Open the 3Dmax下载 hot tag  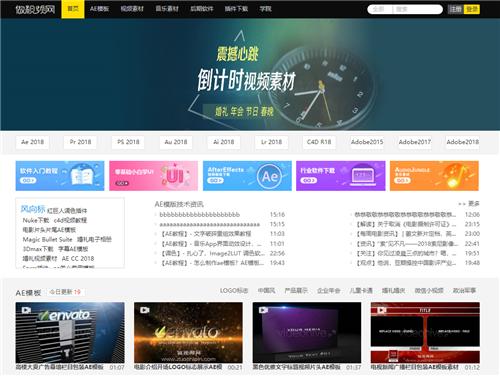[x=38, y=249]
